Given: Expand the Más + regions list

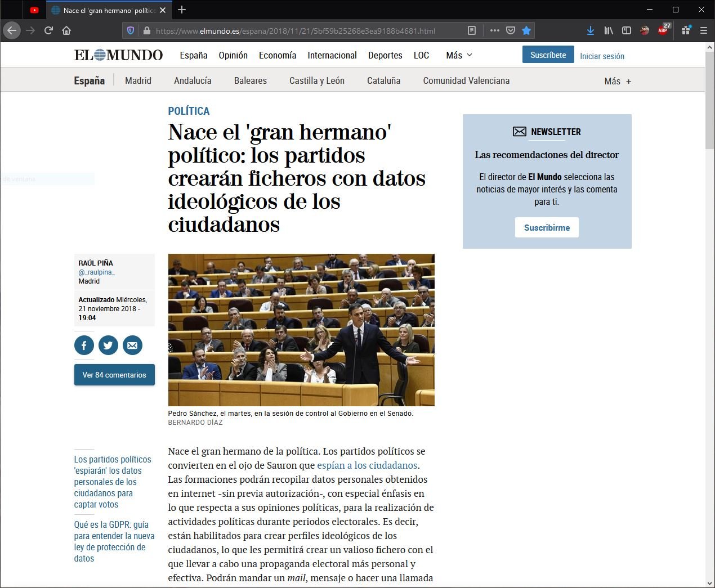Looking at the screenshot, I should [x=618, y=81].
